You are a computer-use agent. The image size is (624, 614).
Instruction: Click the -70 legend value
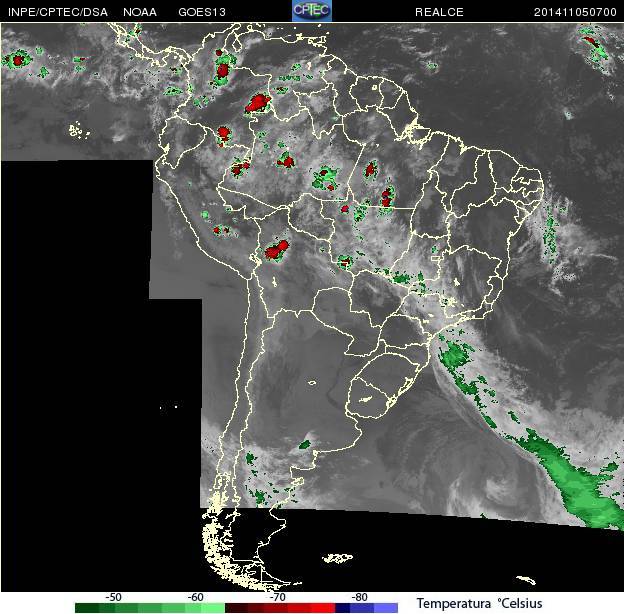click(x=278, y=597)
